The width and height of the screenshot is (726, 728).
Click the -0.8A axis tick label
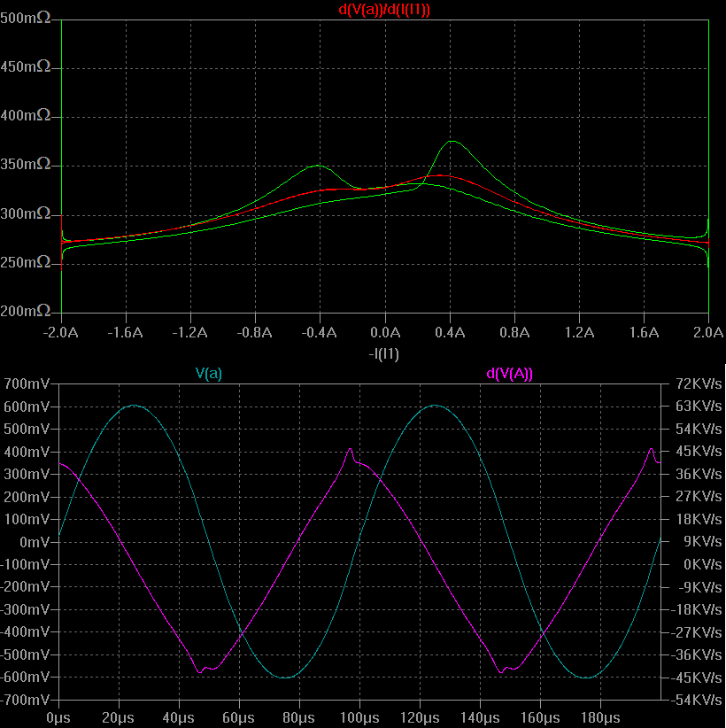coord(254,332)
